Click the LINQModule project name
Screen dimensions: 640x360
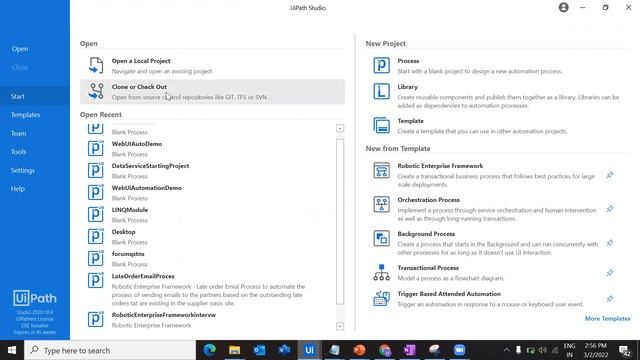coord(130,210)
